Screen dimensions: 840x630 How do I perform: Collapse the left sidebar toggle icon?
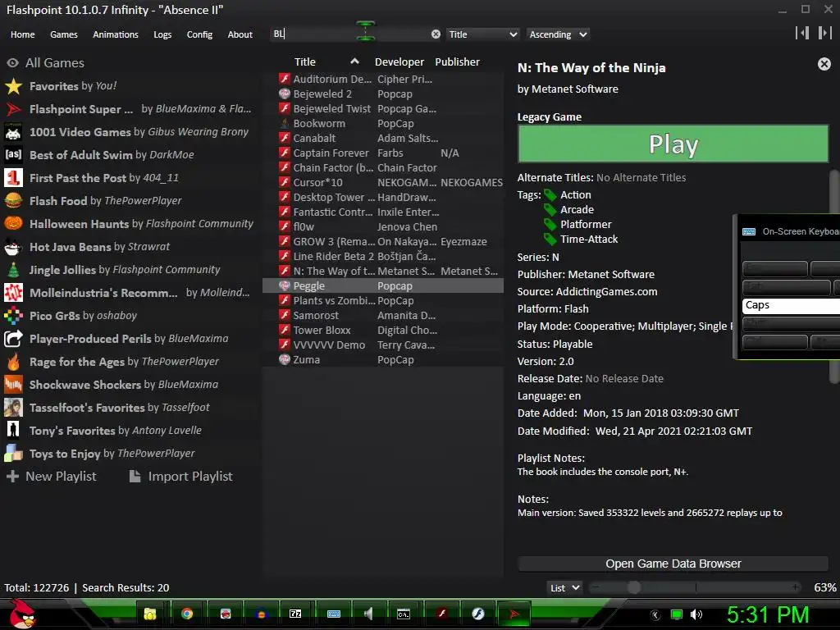(802, 33)
